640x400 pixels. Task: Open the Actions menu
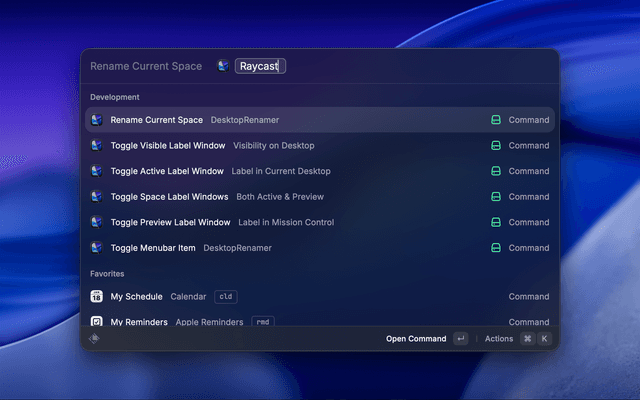tap(498, 339)
